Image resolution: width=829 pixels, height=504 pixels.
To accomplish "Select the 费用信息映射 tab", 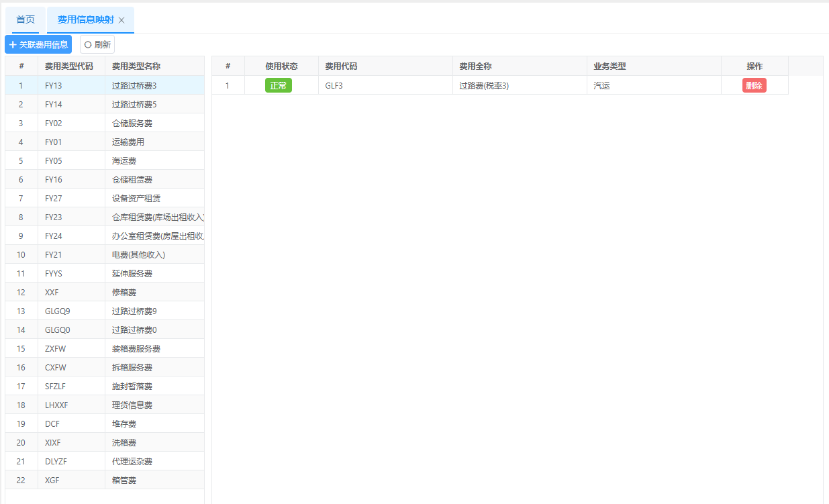I will coord(85,19).
